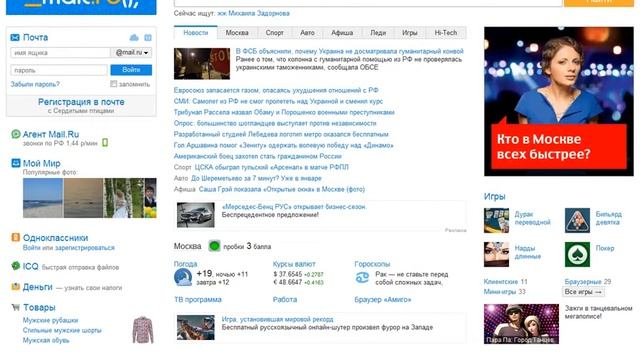Switch to the Леди tab
This screenshot has height=360, width=640.
point(378,33)
